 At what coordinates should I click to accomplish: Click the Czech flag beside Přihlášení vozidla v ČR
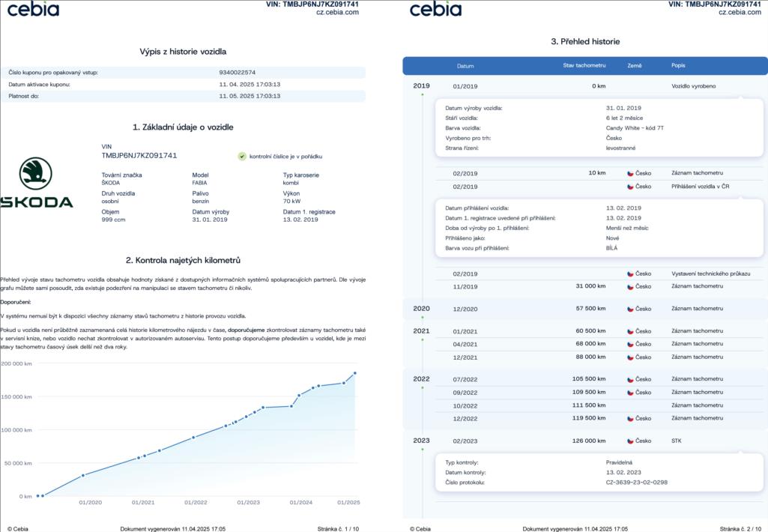(x=630, y=187)
